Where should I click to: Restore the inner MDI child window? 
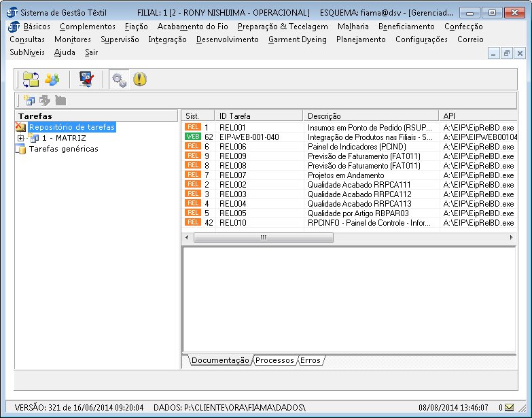507,53
